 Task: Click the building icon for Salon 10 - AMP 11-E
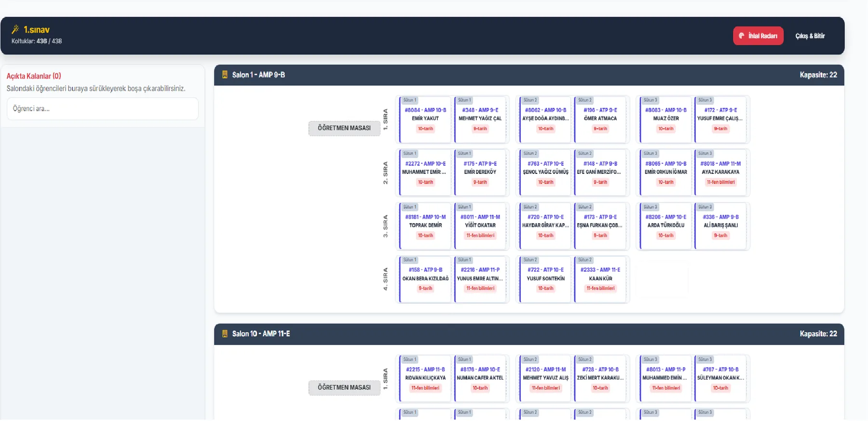click(x=225, y=334)
